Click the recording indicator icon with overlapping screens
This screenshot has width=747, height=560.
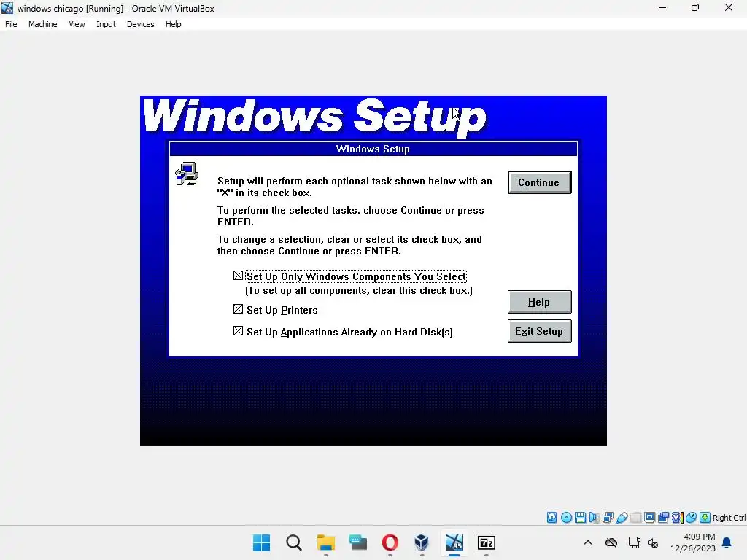point(663,518)
